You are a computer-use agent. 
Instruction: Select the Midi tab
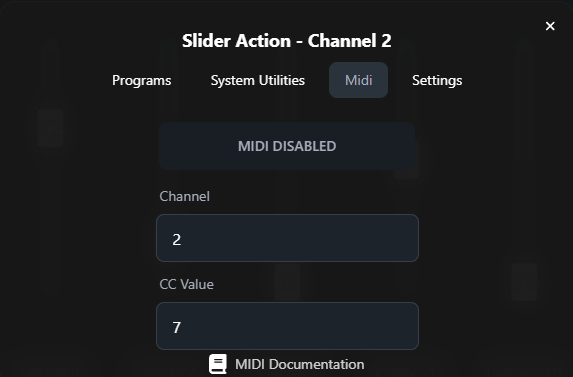coord(358,80)
